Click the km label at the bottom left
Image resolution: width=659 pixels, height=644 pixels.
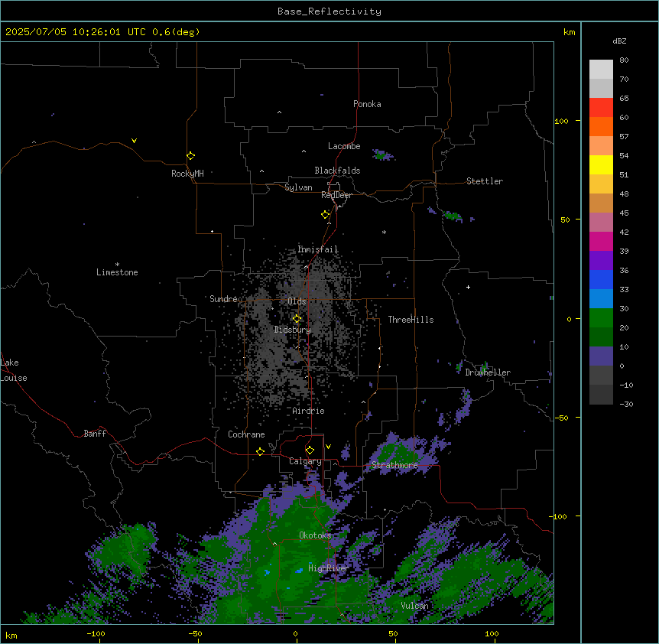[x=11, y=635]
